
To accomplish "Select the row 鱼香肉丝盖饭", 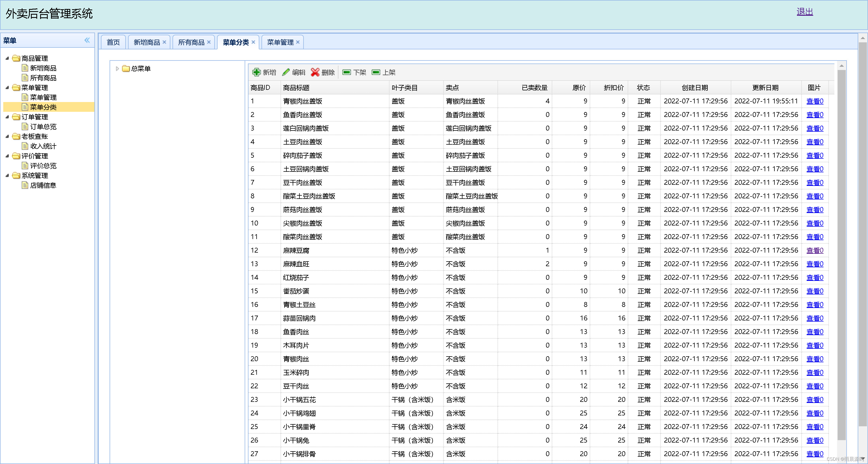I will coord(538,115).
